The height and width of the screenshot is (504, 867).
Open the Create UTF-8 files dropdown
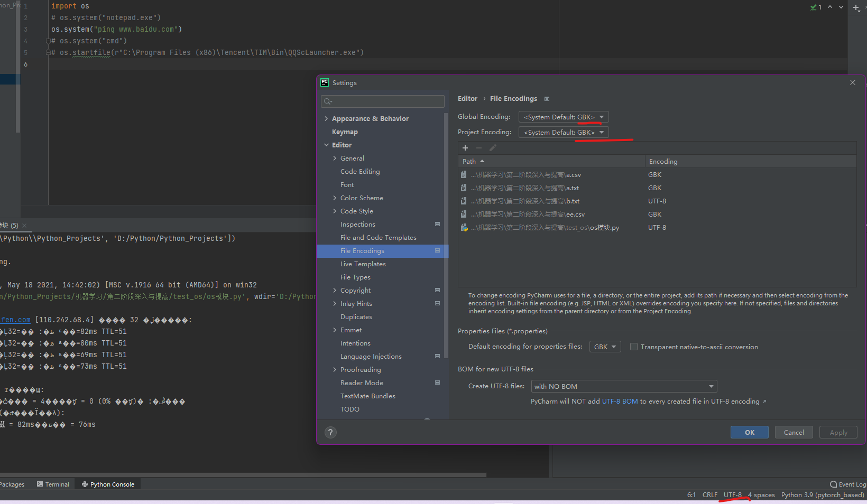[x=624, y=386]
